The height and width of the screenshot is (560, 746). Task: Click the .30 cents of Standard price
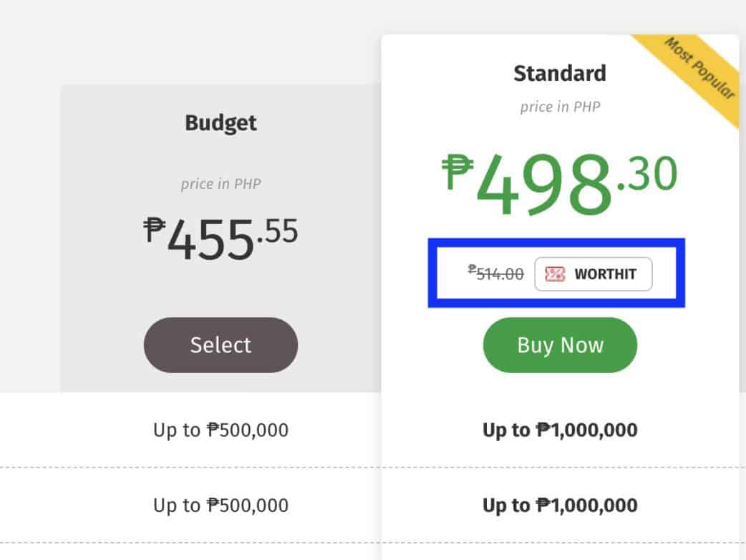pos(646,174)
